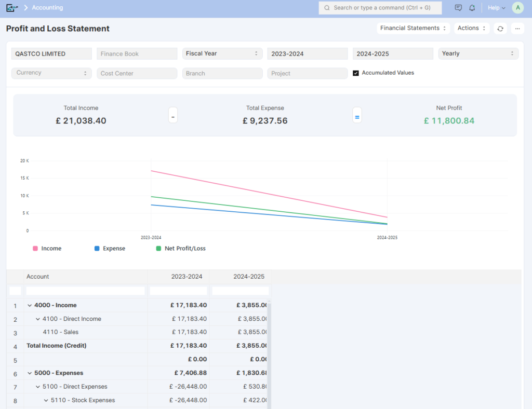Open the notifications bell
Screen dimensions: 532x409
click(472, 7)
